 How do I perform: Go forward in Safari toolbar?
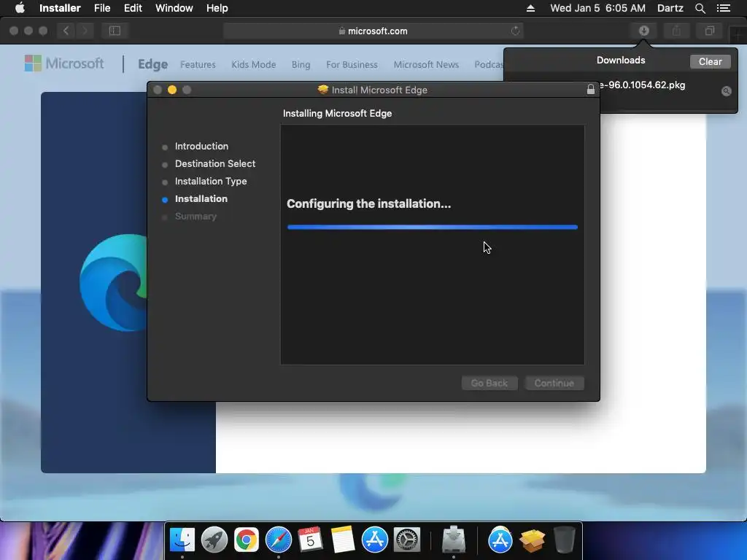[85, 31]
